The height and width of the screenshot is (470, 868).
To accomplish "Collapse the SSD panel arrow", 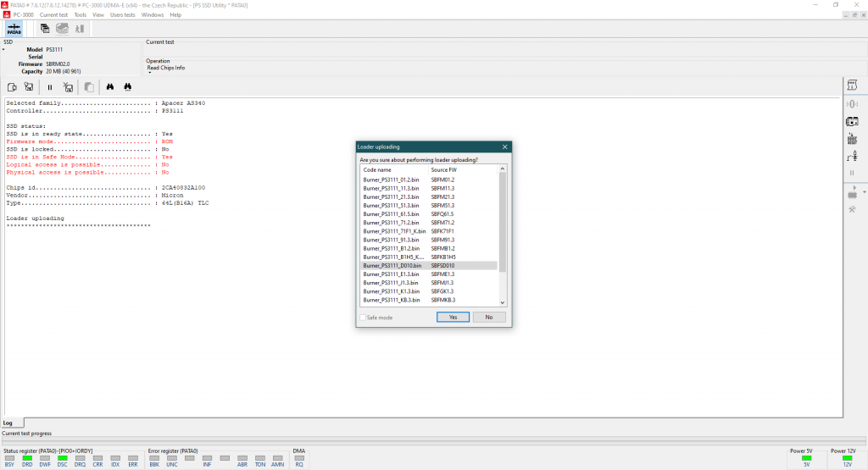I will tap(3, 49).
